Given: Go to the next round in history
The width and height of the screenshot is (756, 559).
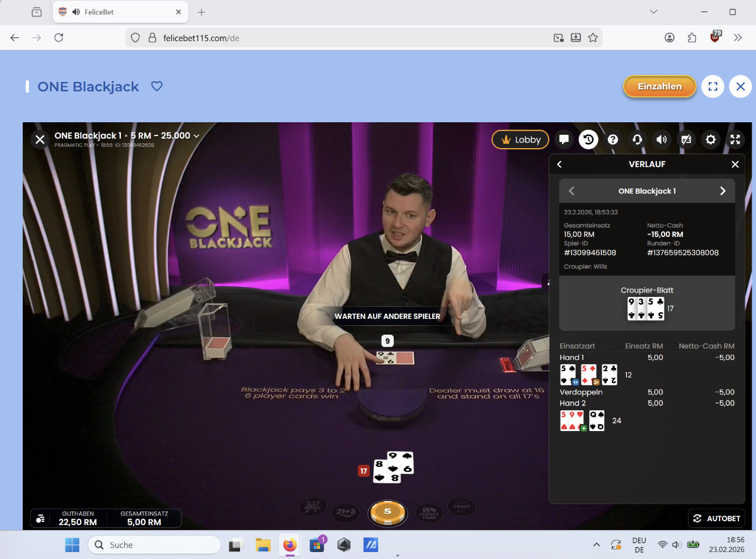Looking at the screenshot, I should 723,191.
